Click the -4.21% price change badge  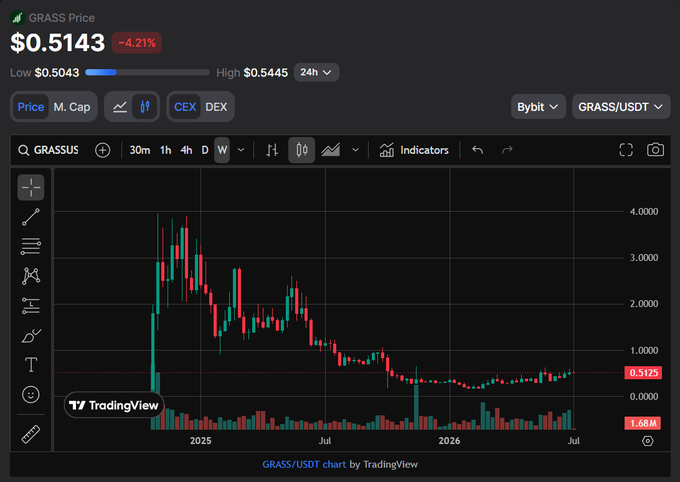(137, 43)
